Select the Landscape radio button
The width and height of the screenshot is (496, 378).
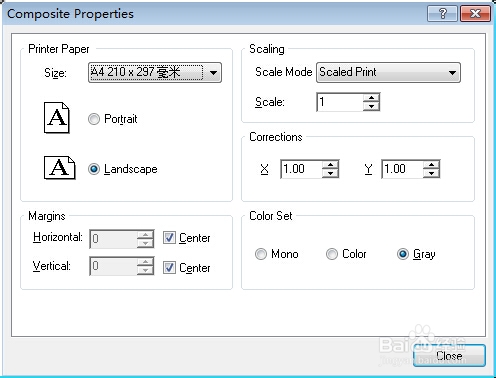pyautogui.click(x=94, y=169)
